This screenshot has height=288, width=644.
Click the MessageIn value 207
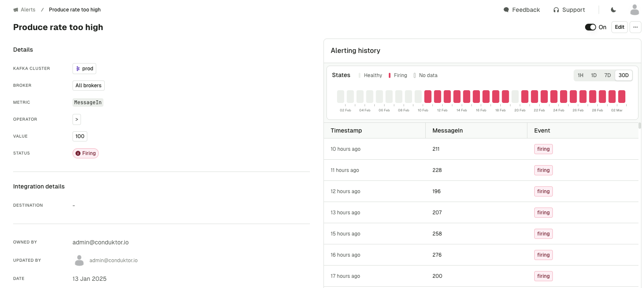click(x=437, y=213)
